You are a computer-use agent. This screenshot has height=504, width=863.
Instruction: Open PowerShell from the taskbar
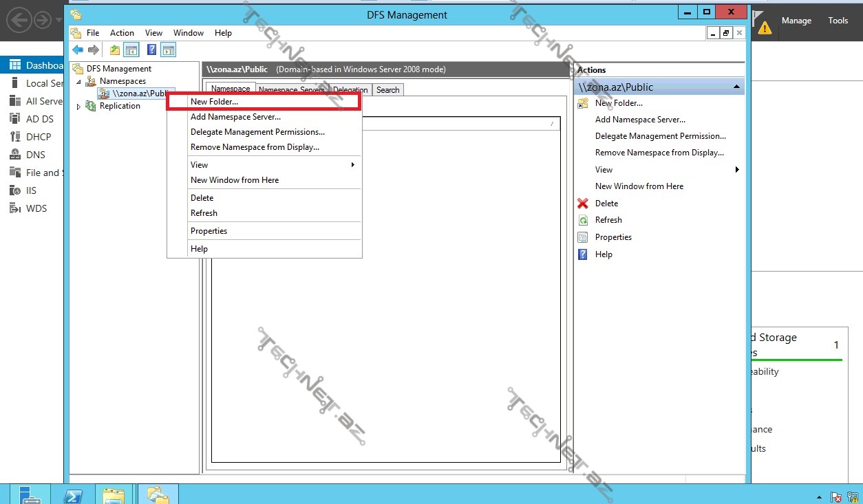(x=74, y=494)
